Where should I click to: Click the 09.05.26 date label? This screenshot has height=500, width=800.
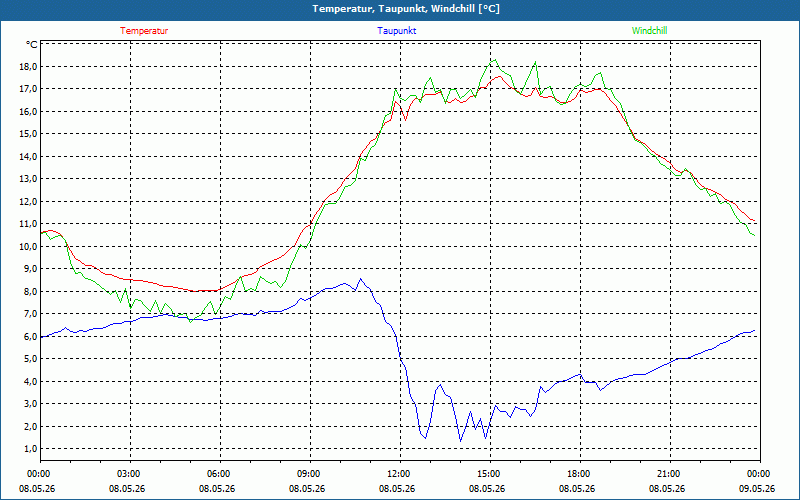pos(757,489)
